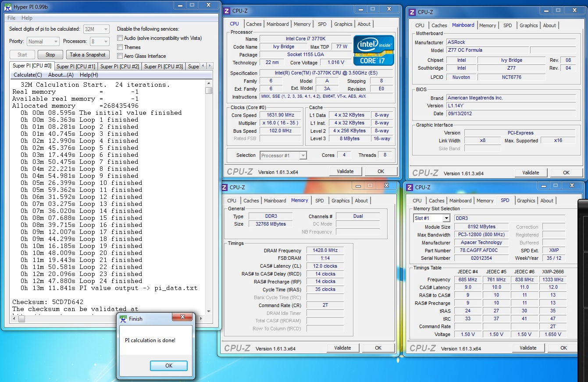Open the Slot #1 memory slot dropdown
The height and width of the screenshot is (382, 588).
[x=446, y=218]
